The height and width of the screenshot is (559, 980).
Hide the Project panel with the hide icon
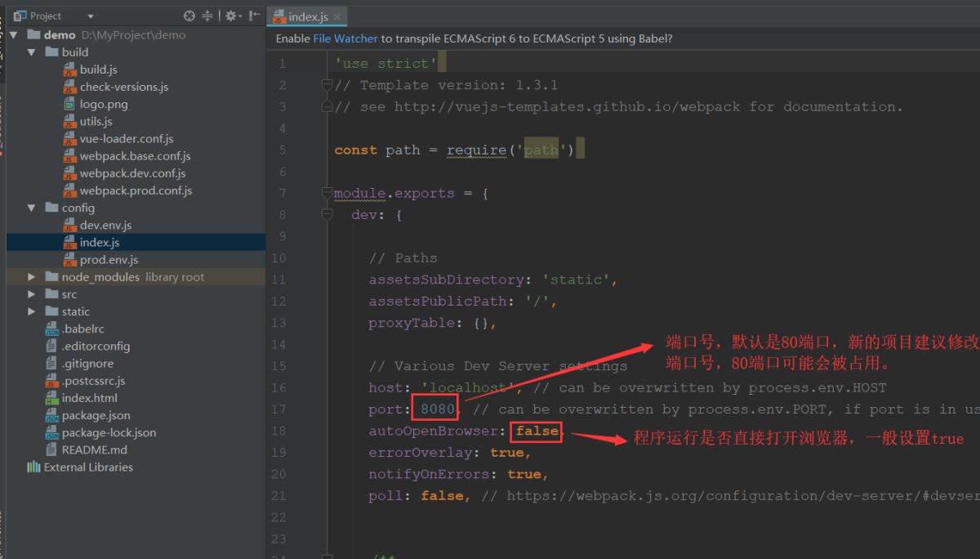coord(255,16)
